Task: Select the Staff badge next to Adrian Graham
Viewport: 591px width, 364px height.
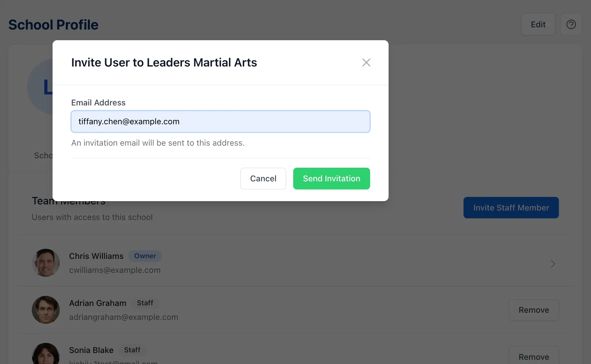Action: click(x=145, y=303)
